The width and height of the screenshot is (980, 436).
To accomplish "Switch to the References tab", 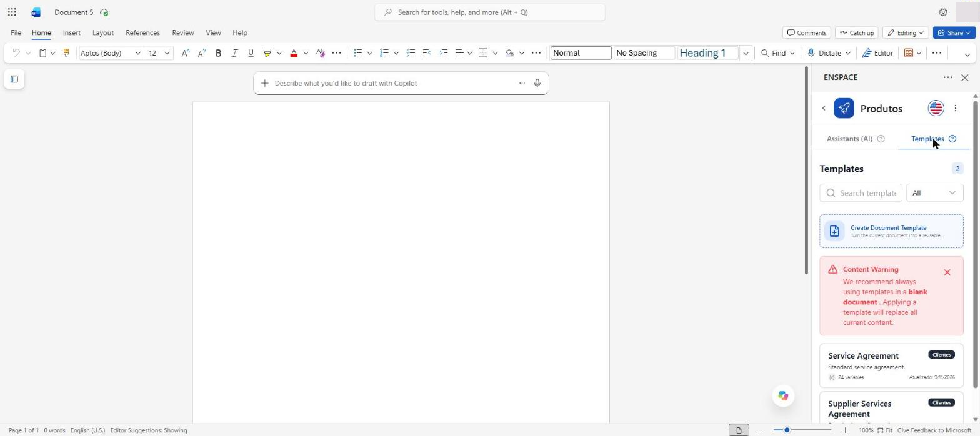I will pyautogui.click(x=142, y=32).
